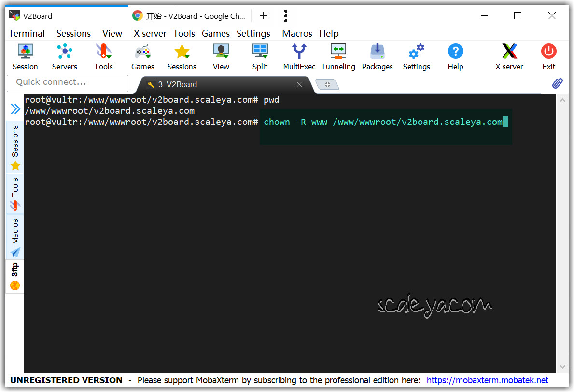This screenshot has height=392, width=574.
Task: Click the Quick connect input field
Action: coord(68,82)
